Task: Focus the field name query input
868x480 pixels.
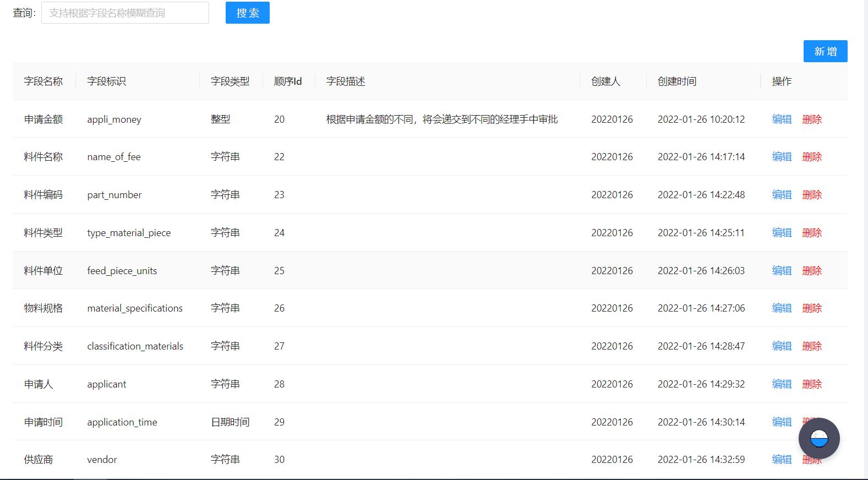Action: tap(125, 13)
